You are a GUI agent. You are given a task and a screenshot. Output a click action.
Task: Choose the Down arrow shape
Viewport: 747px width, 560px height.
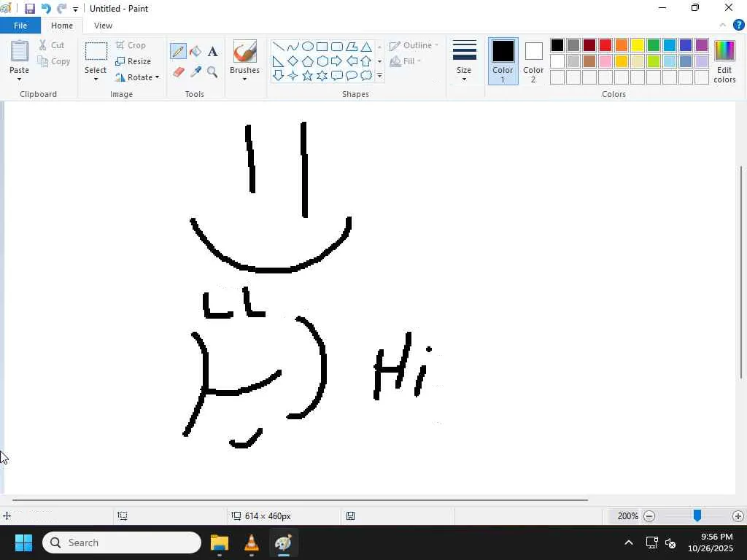click(278, 75)
